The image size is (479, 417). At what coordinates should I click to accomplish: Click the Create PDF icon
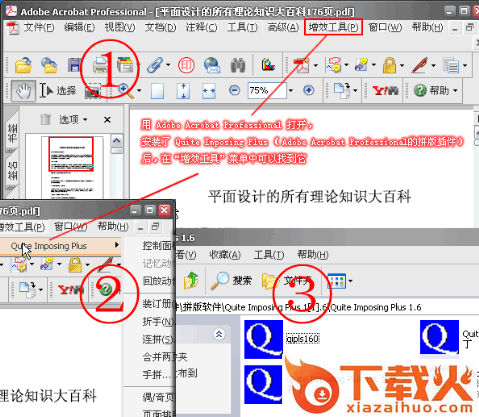[x=302, y=65]
